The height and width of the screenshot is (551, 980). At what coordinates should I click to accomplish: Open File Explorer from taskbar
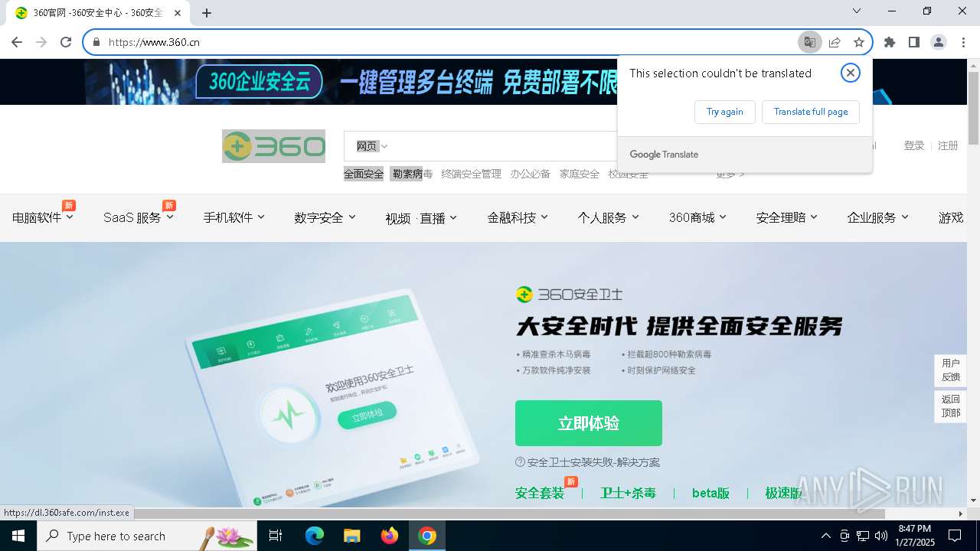point(351,536)
